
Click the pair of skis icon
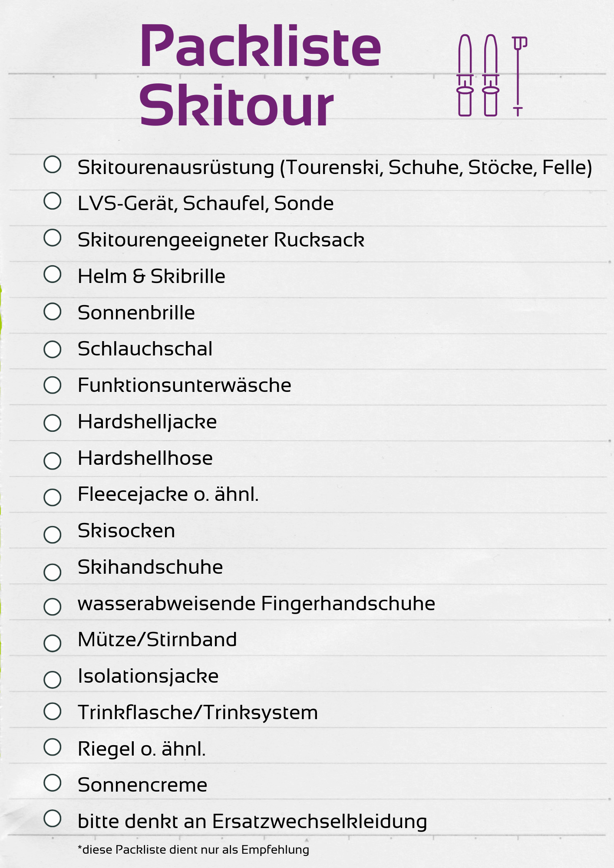(x=478, y=76)
